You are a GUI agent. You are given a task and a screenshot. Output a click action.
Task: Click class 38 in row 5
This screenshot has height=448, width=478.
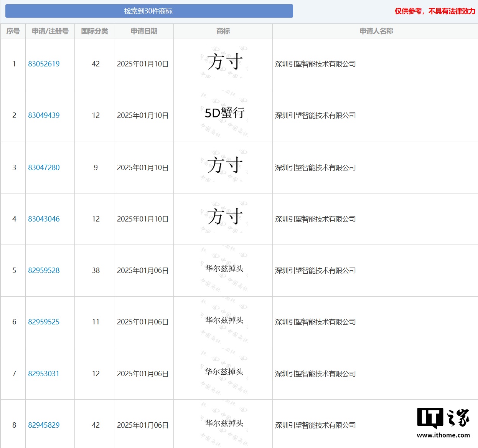(96, 271)
